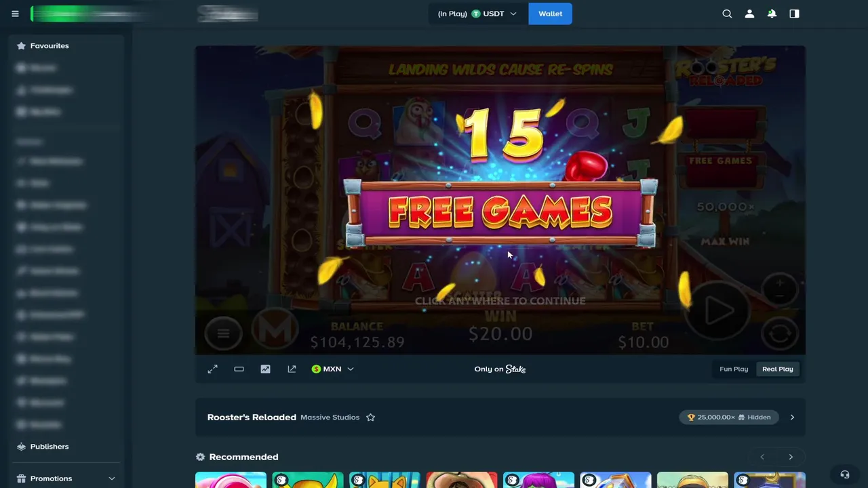Click the $20.00 win value

coord(500,333)
